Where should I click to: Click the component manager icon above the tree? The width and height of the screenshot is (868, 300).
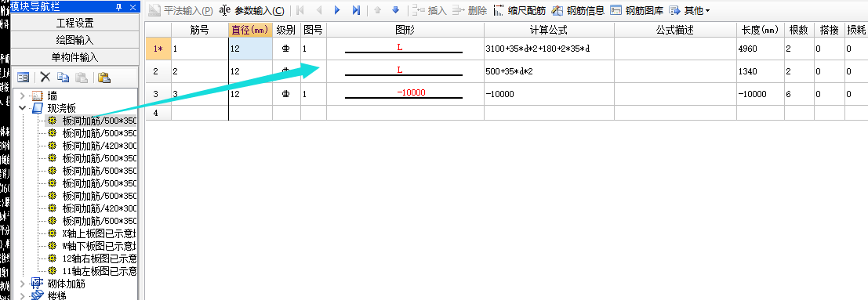coord(23,77)
